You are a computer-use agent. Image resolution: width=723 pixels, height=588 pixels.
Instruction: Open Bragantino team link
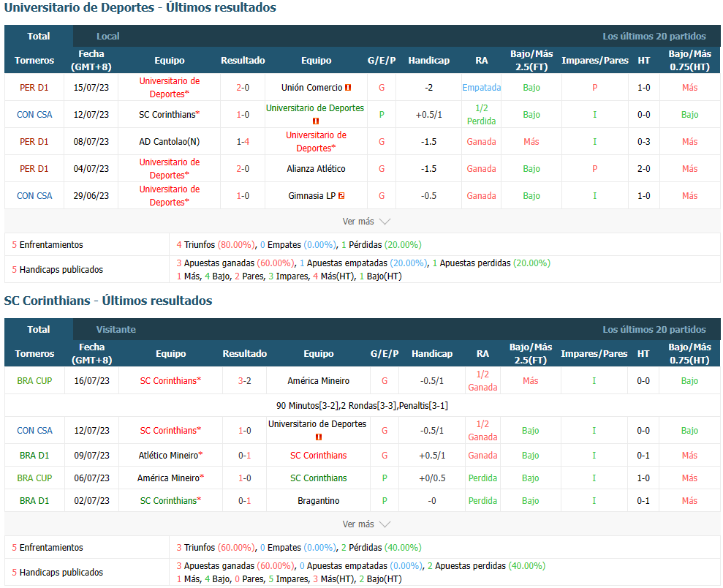point(318,501)
